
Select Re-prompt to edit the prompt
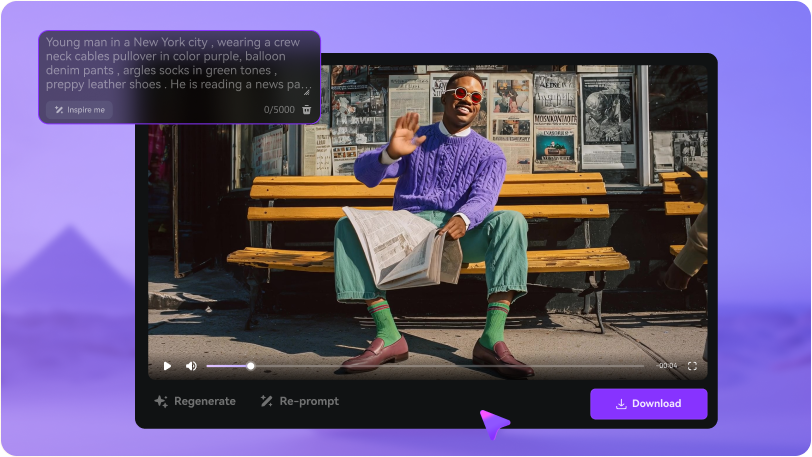(300, 401)
